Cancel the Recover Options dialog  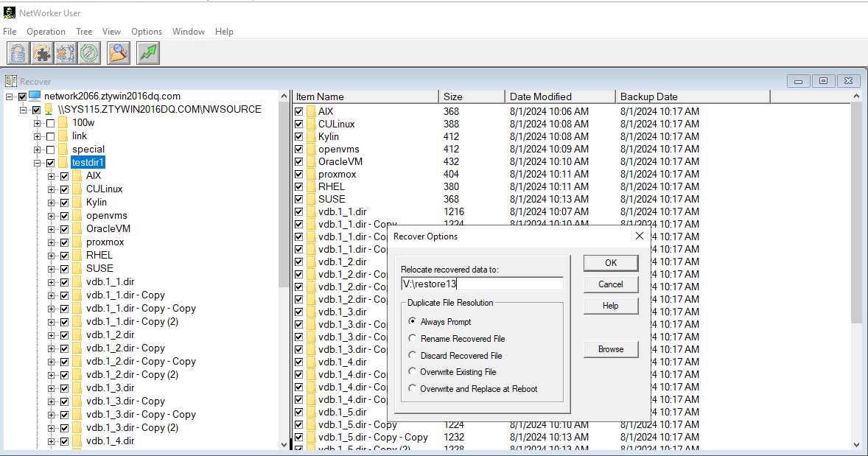point(611,284)
